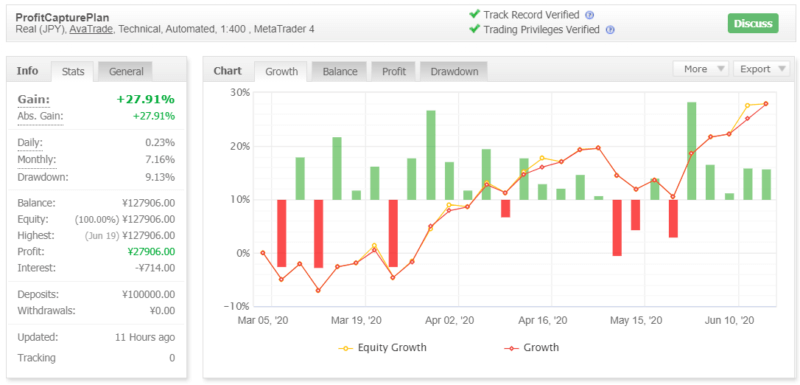
Task: Click help icon next to Track Record Verified
Action: coord(590,15)
